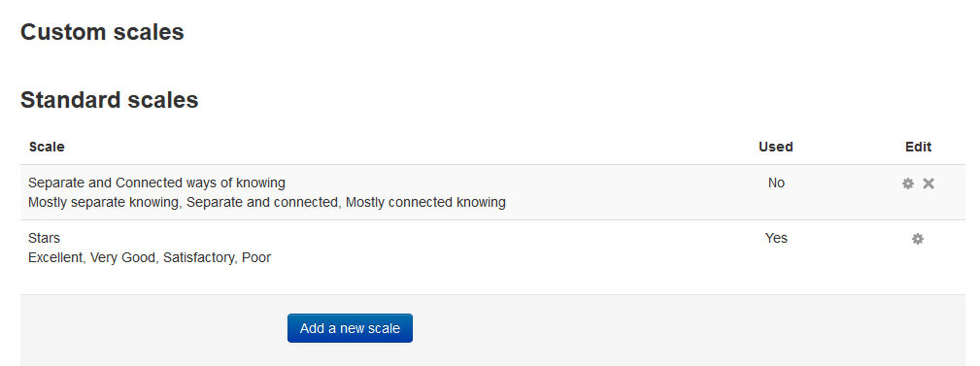Click the Add a new scale button

click(x=350, y=328)
